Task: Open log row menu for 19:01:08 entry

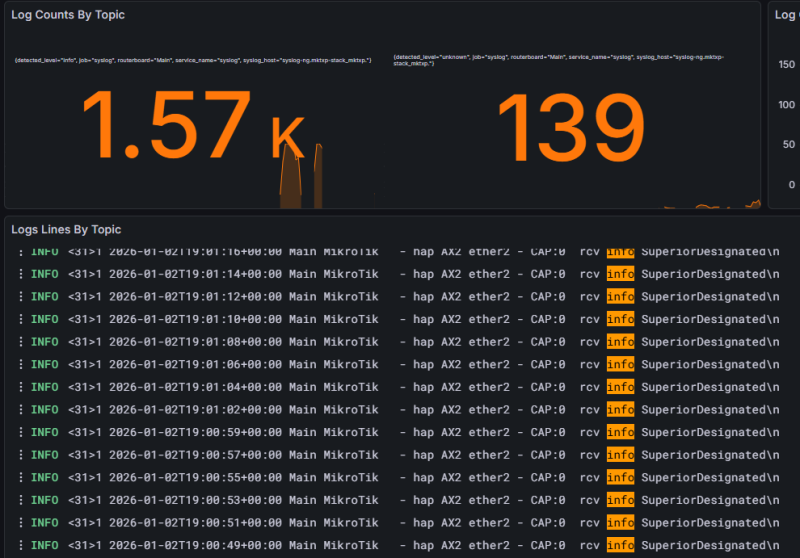Action: point(20,342)
